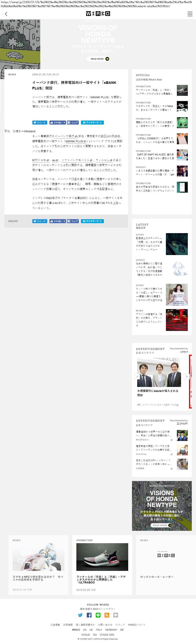
Task: Click RSS feed icon in footer
Action: pos(107,615)
